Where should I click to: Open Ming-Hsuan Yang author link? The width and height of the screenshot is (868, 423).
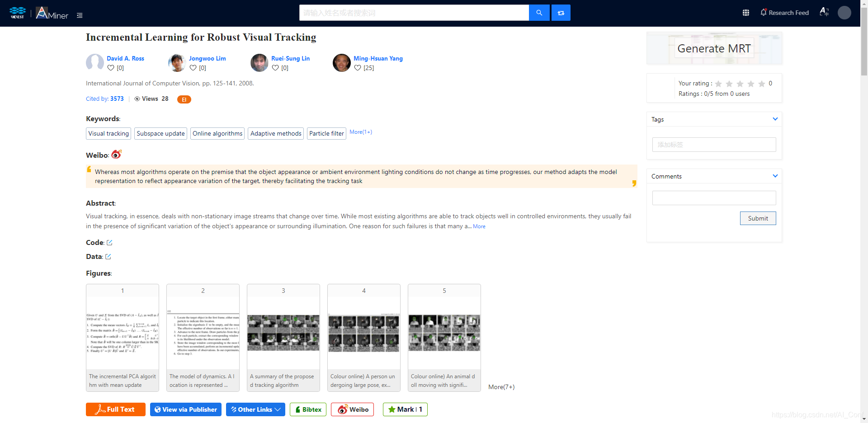pos(378,58)
